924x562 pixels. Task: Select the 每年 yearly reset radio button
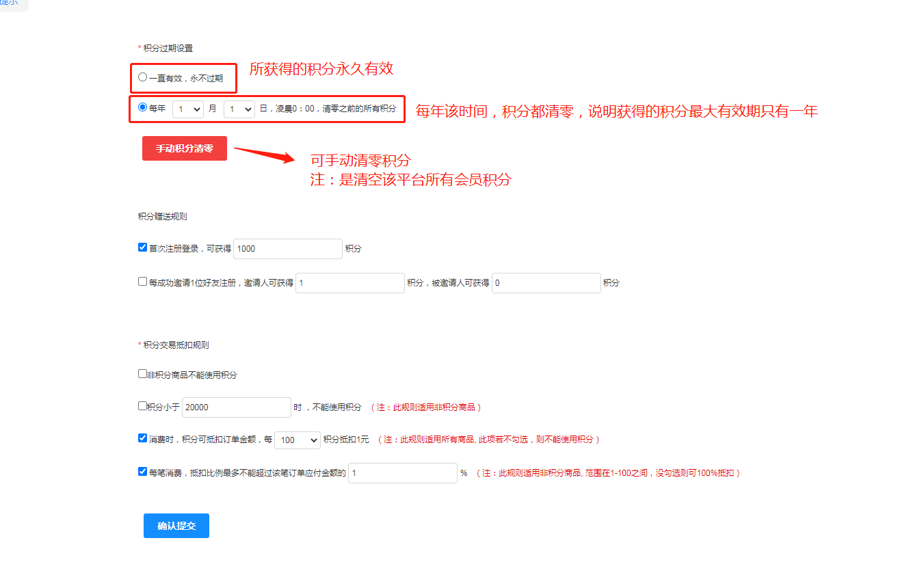(142, 107)
